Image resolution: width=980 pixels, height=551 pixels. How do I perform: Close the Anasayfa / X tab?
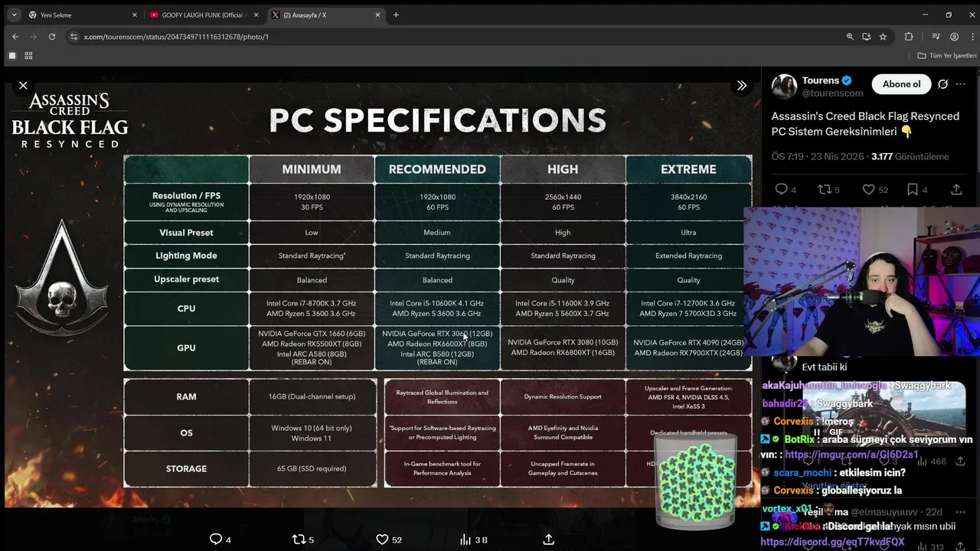coord(377,15)
